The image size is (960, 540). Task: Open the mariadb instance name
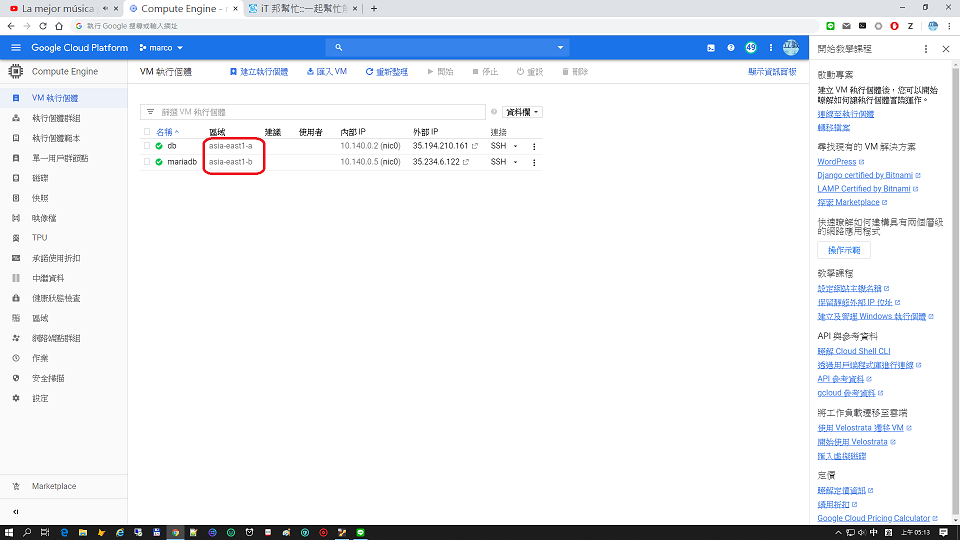tap(182, 162)
